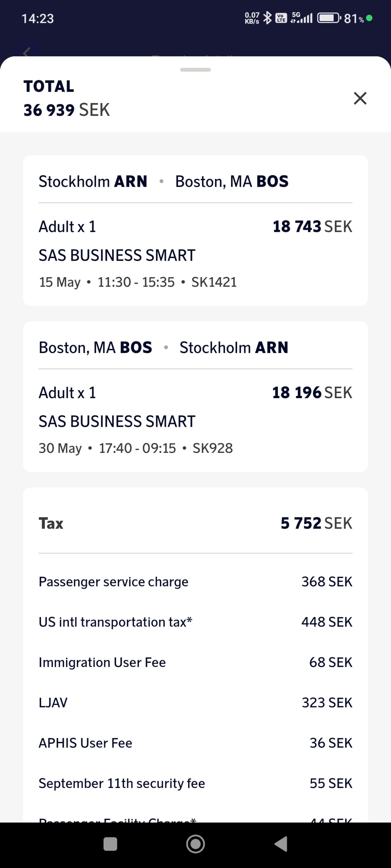Tap the VoLTE status icon
This screenshot has height=868, width=391.
coord(281,18)
